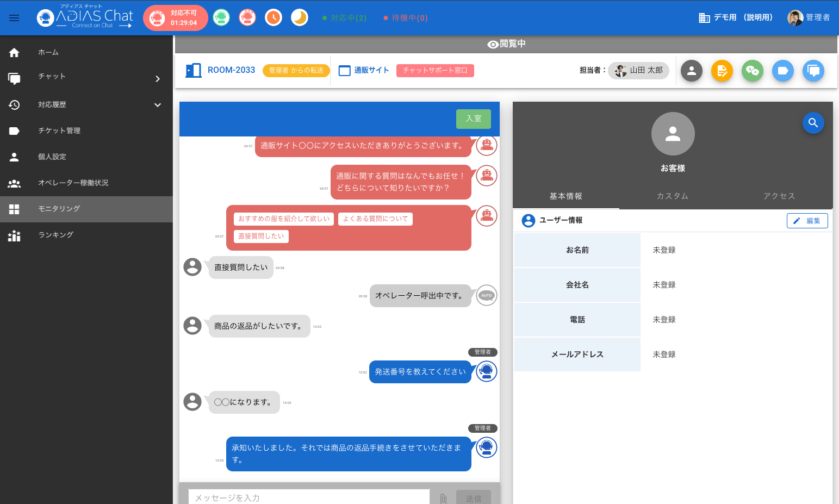The width and height of the screenshot is (839, 504).
Task: Click the paperclip attachment icon
Action: point(443,498)
